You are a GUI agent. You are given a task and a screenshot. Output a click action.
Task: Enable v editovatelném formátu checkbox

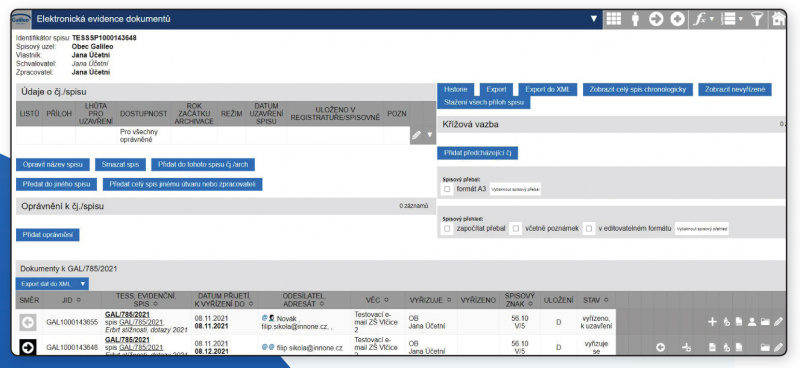point(589,228)
